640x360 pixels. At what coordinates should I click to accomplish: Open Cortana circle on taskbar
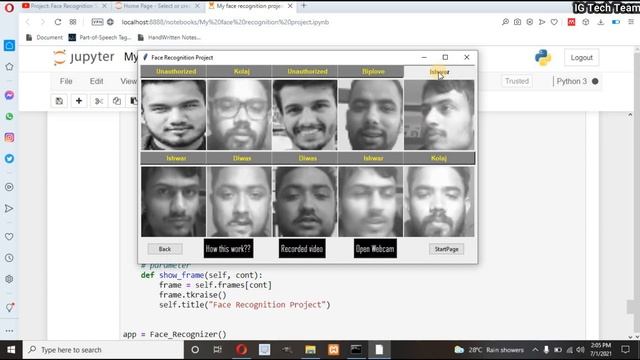[195, 350]
